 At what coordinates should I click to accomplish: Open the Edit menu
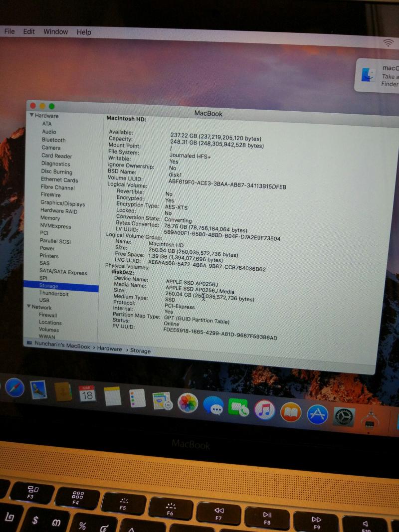point(29,31)
